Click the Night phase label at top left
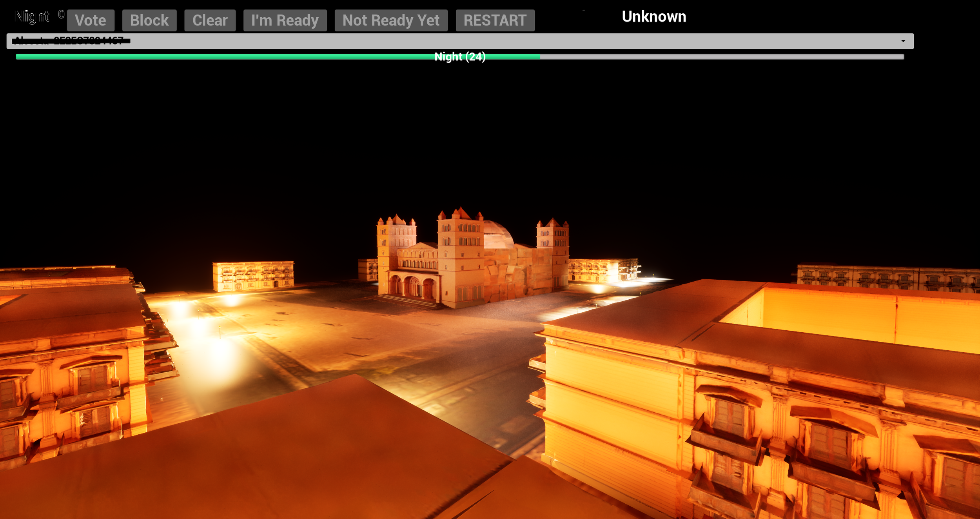This screenshot has height=519, width=980. (x=32, y=16)
